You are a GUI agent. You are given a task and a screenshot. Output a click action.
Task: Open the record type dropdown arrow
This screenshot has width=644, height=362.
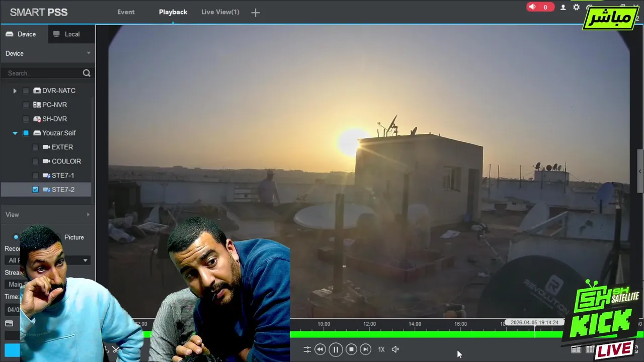pos(85,260)
